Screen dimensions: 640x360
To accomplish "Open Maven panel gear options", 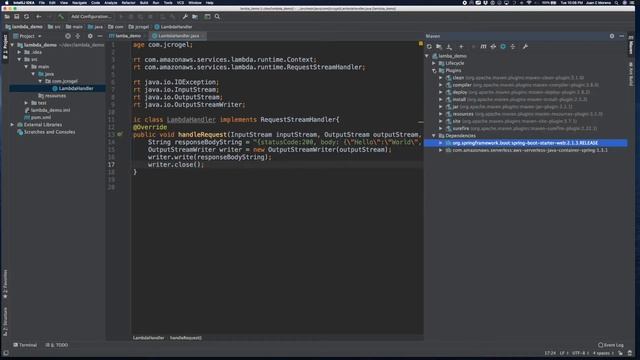I will coord(612,36).
